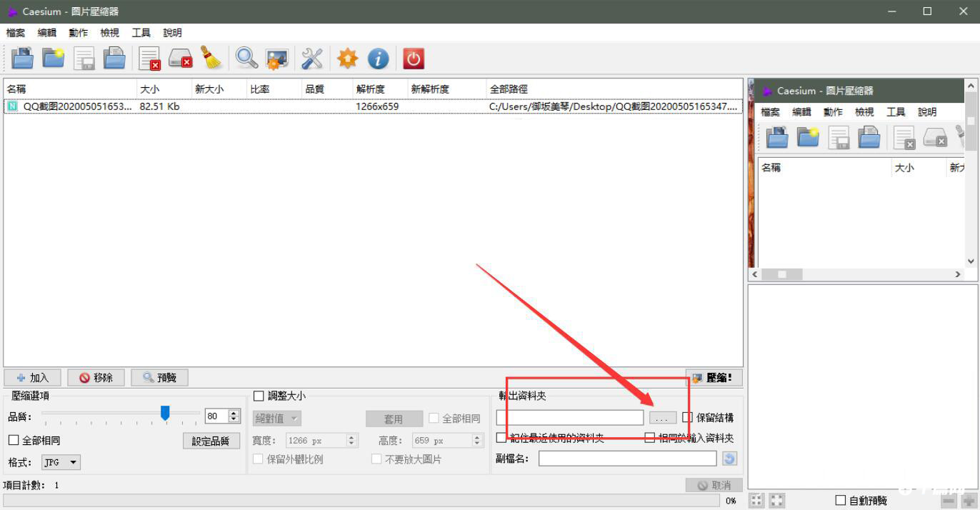
Task: Select the Remove Item icon with red X
Action: click(x=149, y=58)
